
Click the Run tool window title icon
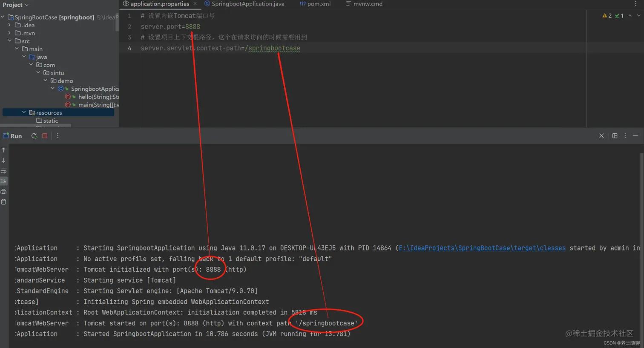click(x=6, y=136)
